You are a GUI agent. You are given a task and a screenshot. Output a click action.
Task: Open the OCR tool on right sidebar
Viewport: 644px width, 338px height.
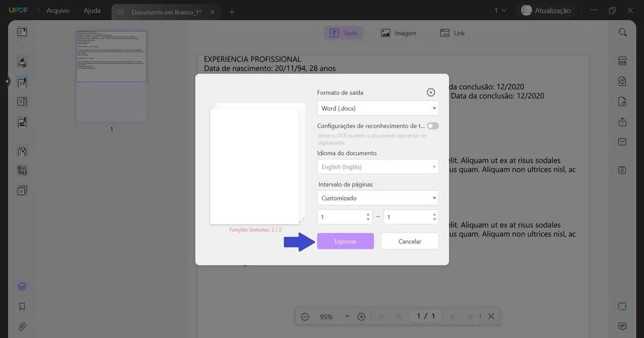click(x=622, y=61)
